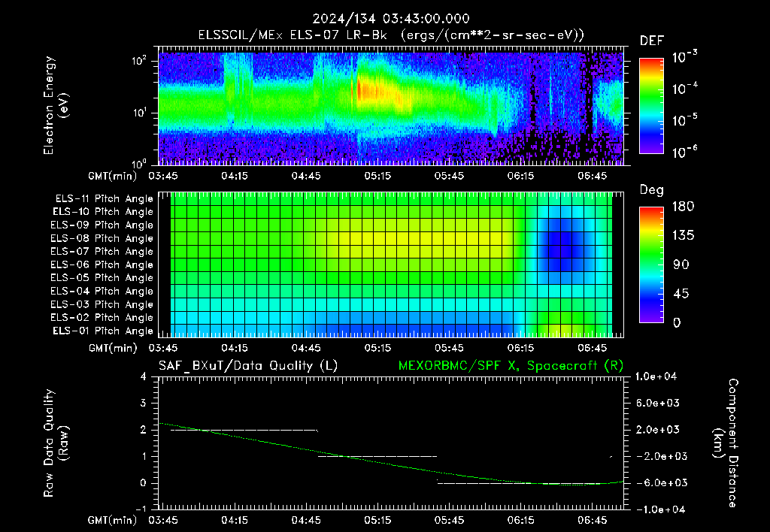Select ELS-06 Pitch Angle row label
Screen dimensions: 770x532
coord(102,265)
